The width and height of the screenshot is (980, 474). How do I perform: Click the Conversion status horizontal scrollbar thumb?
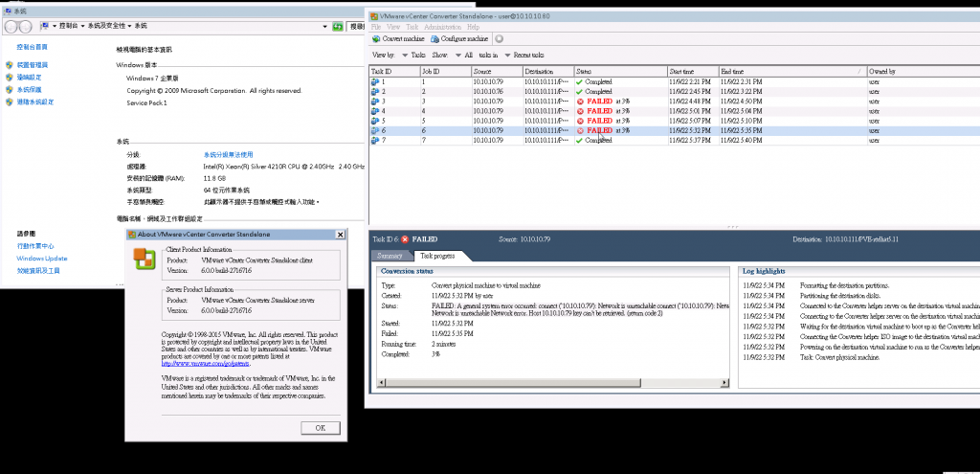(x=513, y=383)
